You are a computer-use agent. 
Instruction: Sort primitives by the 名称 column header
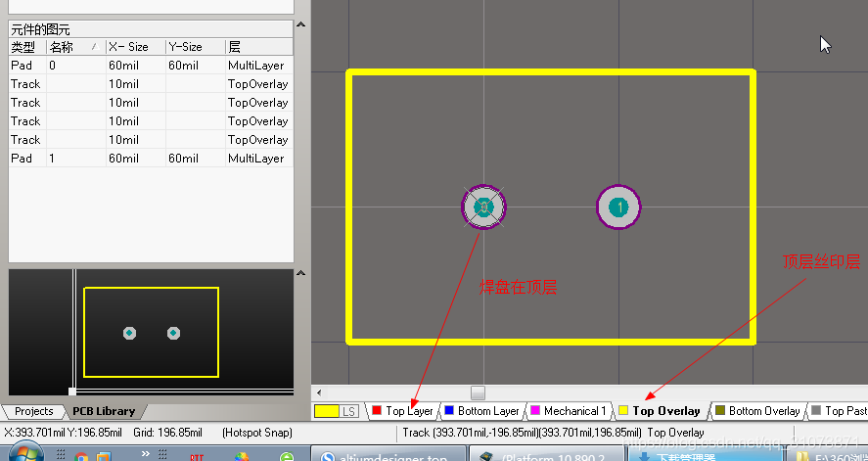[70, 47]
